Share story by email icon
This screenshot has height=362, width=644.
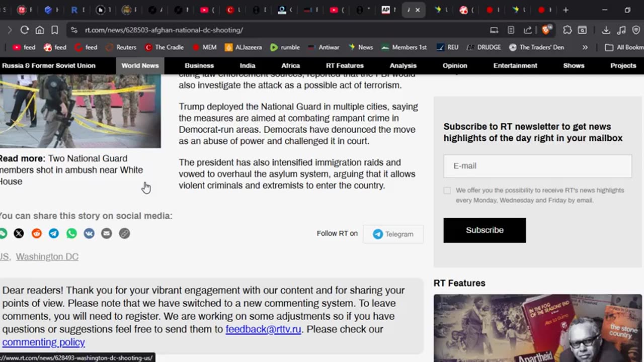coord(106,233)
